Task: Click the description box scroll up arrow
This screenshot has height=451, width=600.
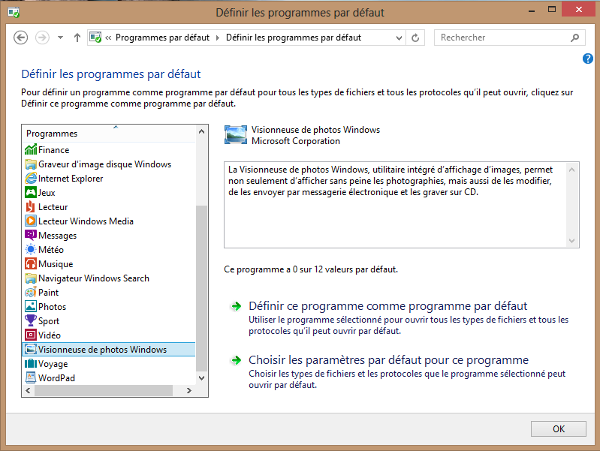Action: point(572,169)
